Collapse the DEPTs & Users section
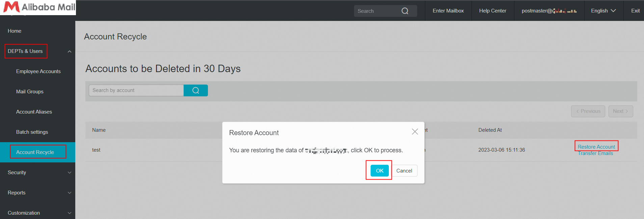Screen dimensions: 644x219 pyautogui.click(x=69, y=52)
